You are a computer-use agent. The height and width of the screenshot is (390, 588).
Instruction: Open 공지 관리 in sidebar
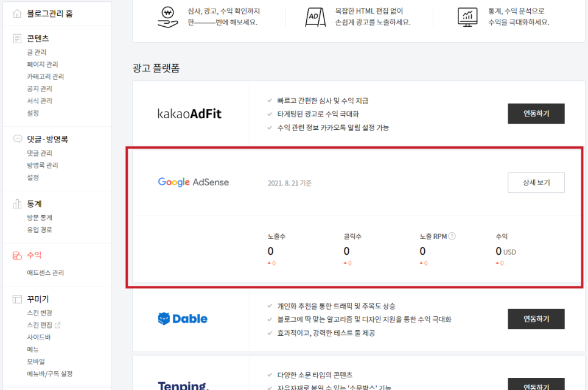coord(40,88)
